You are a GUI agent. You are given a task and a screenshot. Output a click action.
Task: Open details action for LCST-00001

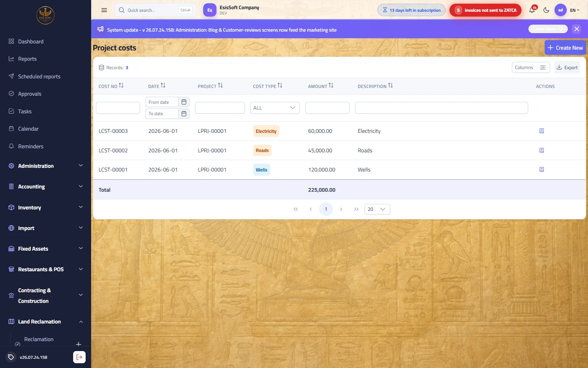pos(542,170)
